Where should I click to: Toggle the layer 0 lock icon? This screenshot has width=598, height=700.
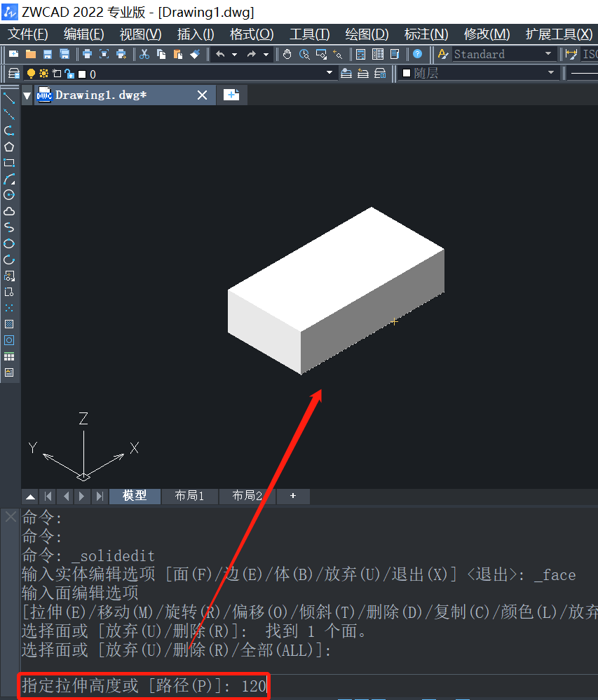click(x=69, y=73)
